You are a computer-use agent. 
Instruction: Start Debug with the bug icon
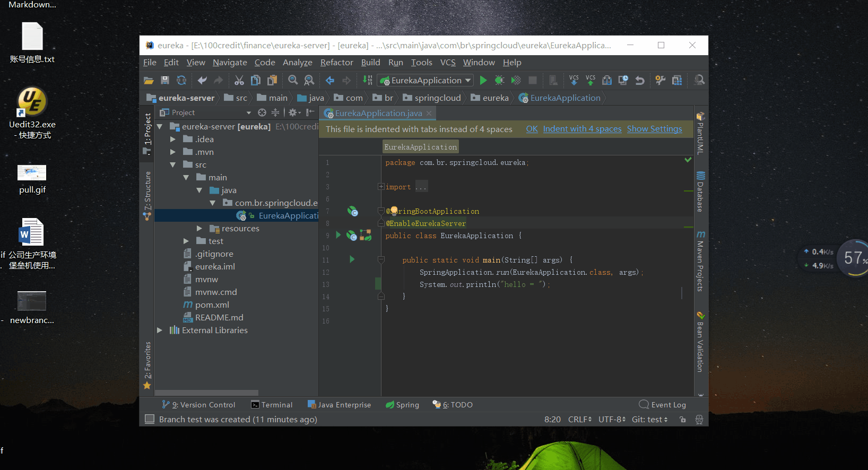[499, 80]
